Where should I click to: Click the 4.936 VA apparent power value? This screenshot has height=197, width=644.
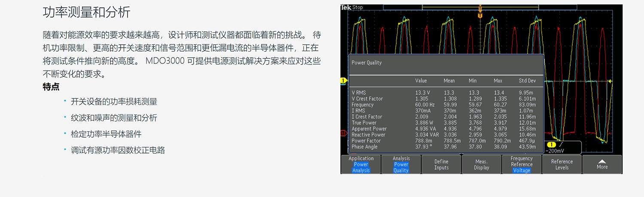(425, 129)
